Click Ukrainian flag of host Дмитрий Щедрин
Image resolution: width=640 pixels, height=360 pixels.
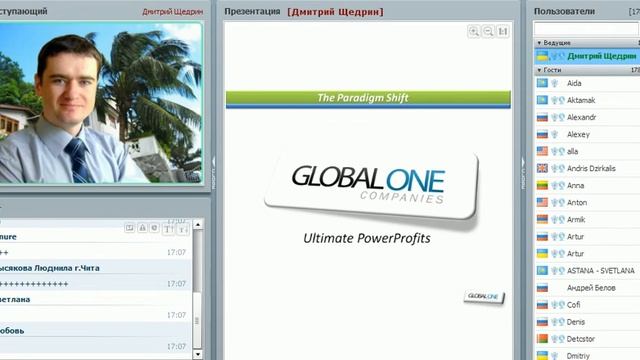click(x=542, y=56)
